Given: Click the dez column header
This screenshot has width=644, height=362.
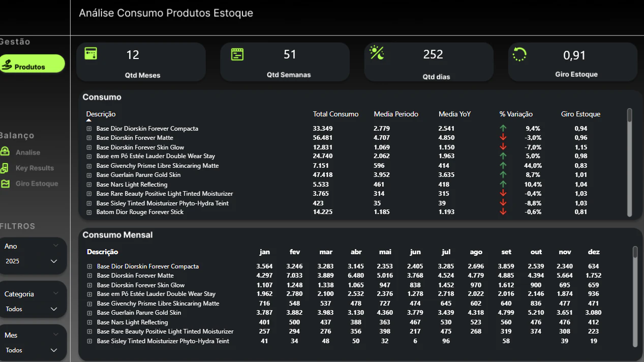Looking at the screenshot, I should (594, 252).
